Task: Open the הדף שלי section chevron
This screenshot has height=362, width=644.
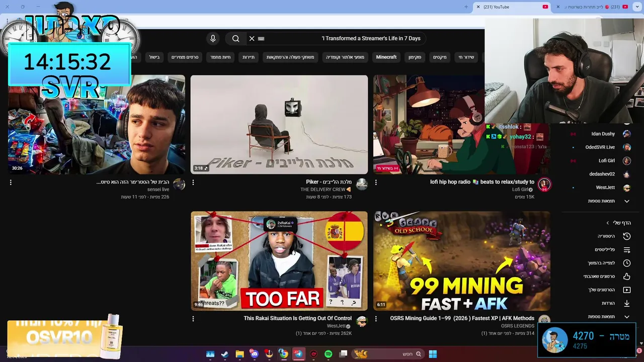Action: (x=607, y=223)
